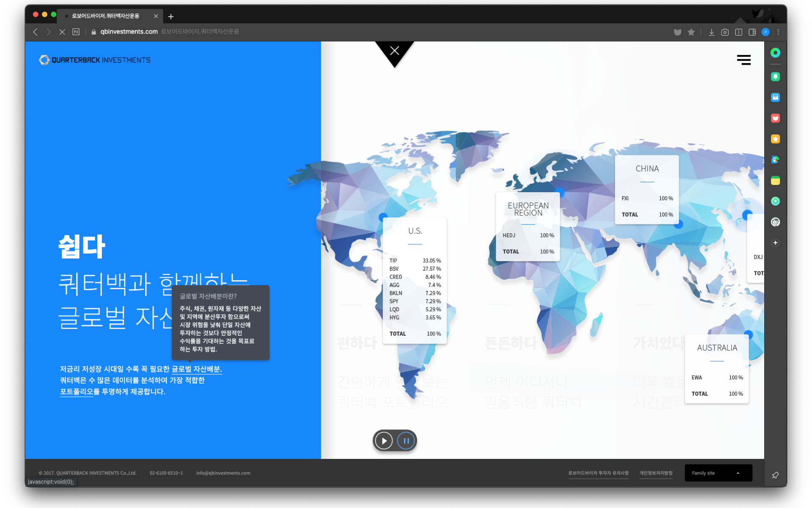The width and height of the screenshot is (812, 508).
Task: Open the hamburger navigation menu
Action: (x=743, y=60)
